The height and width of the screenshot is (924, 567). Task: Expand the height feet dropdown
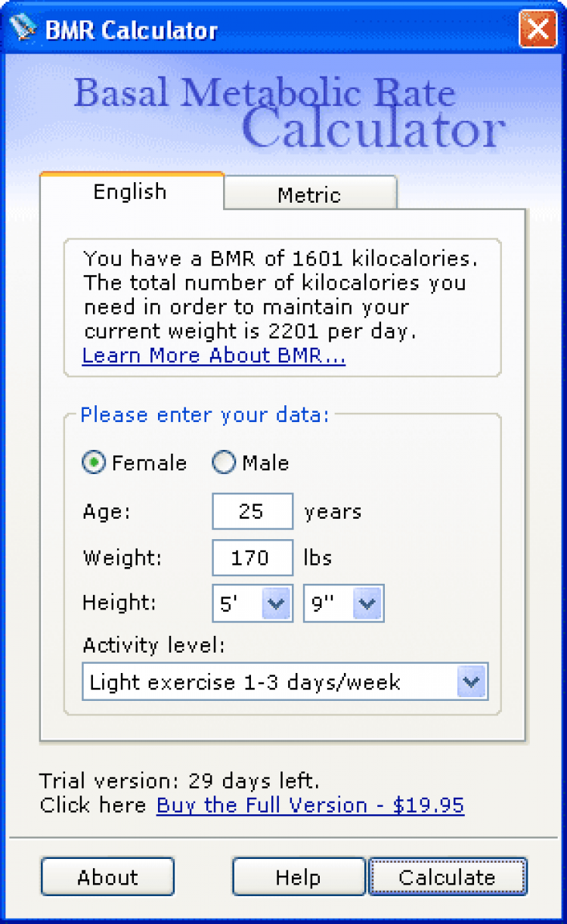pos(276,605)
